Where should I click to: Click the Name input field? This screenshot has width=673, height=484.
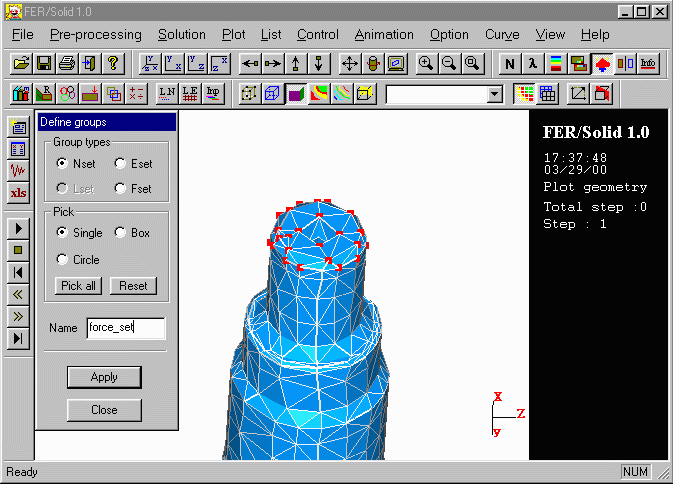(125, 328)
